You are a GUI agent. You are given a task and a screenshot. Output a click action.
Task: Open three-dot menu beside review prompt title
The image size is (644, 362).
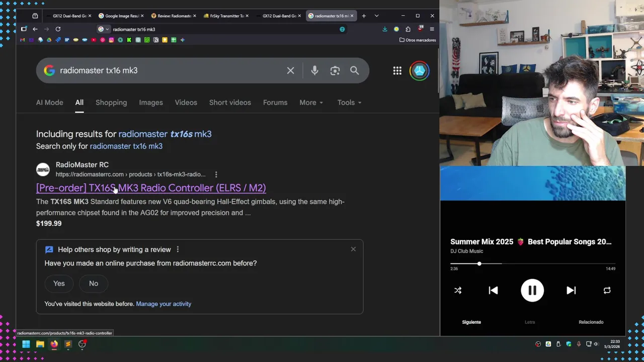pyautogui.click(x=178, y=249)
